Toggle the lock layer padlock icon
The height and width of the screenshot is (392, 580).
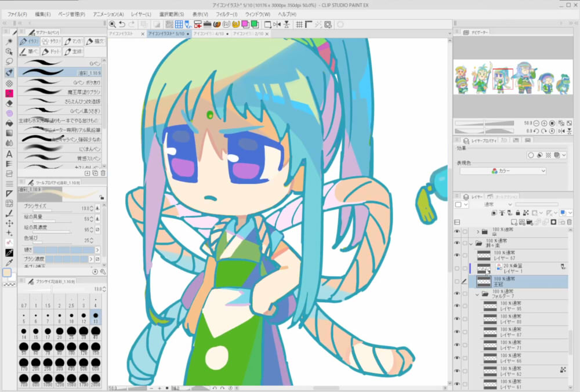click(x=518, y=213)
